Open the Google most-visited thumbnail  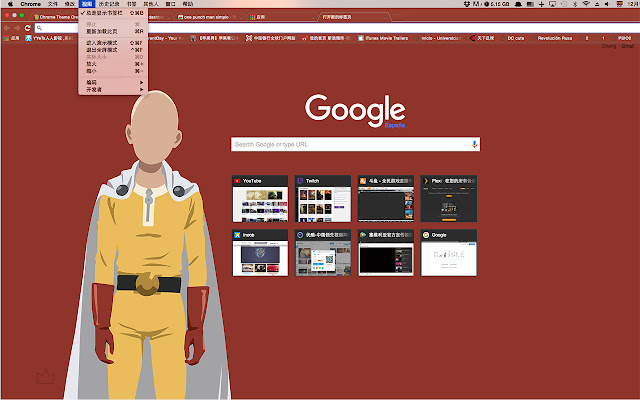pyautogui.click(x=449, y=253)
